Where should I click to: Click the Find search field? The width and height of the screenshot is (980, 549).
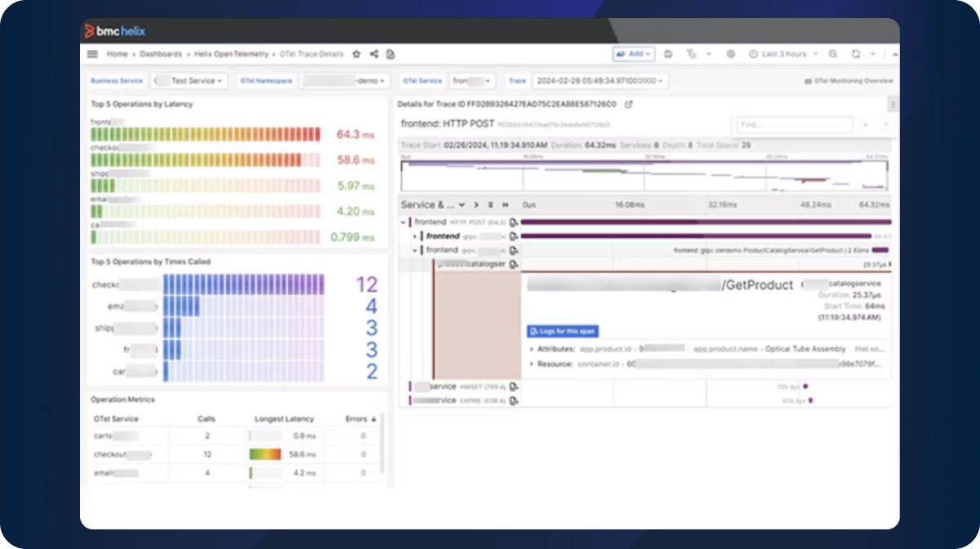(x=794, y=125)
